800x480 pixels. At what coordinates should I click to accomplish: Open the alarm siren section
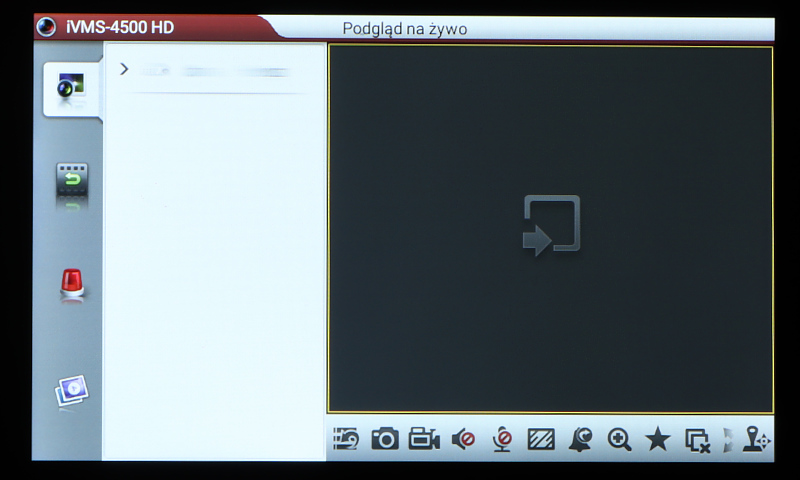[71, 285]
